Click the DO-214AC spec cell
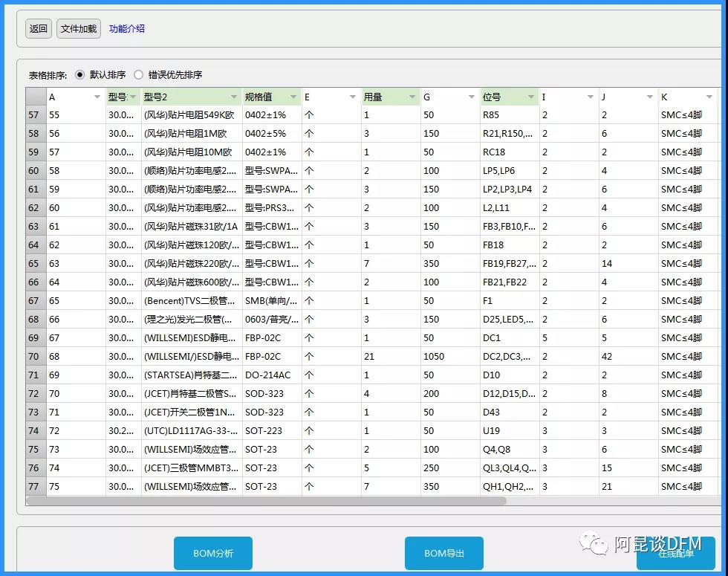Screen dimensions: 728x576 (272, 375)
